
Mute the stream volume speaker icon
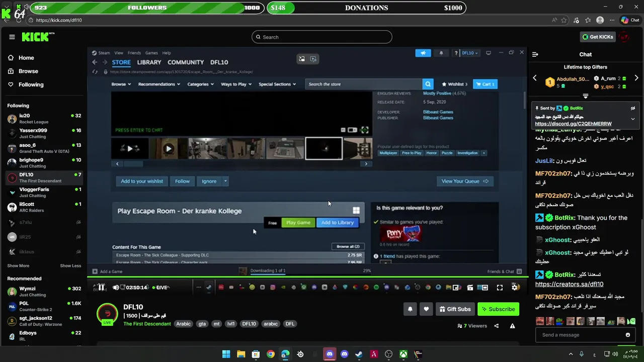pos(116,288)
